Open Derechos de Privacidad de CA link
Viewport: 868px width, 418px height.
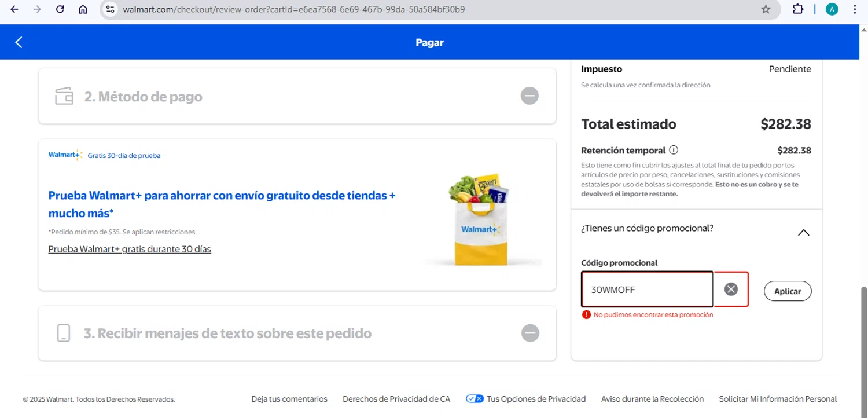396,399
